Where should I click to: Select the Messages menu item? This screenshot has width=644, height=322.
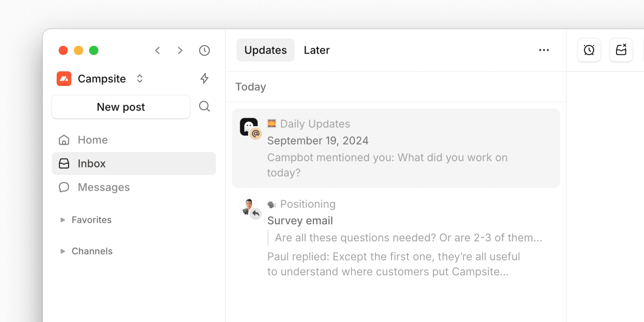104,187
